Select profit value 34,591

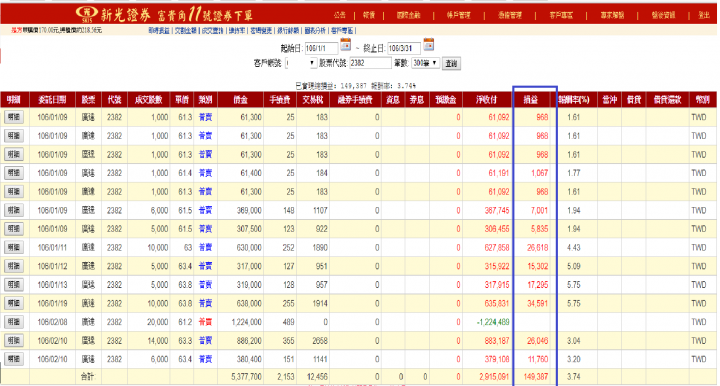point(537,303)
